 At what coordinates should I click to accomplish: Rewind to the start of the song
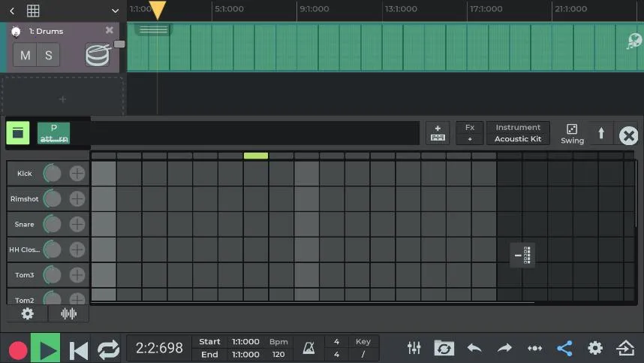[78, 349]
